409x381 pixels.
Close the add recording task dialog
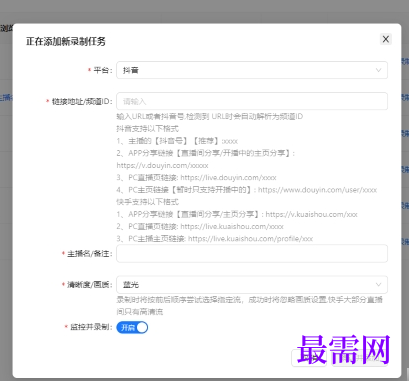coord(386,39)
